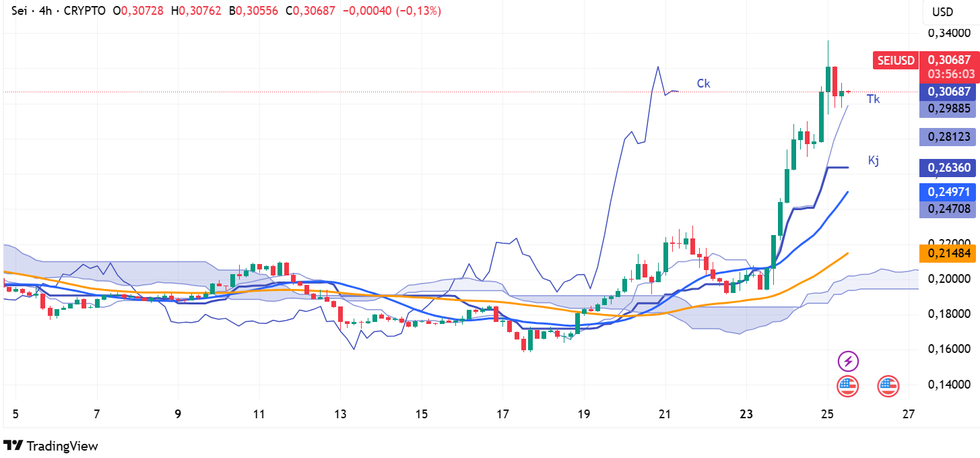Select the Kj line label
The height and width of the screenshot is (458, 980).
click(x=873, y=160)
